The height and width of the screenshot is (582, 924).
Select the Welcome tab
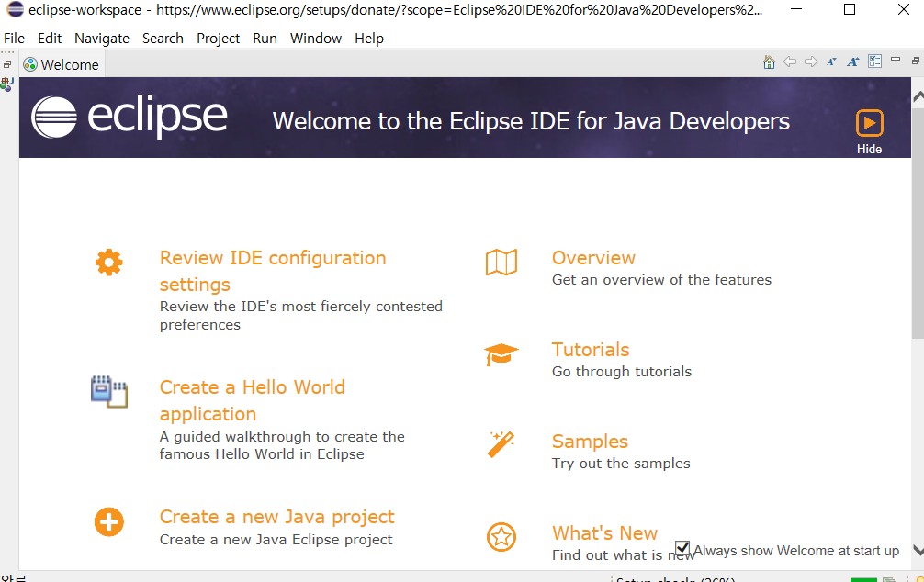point(62,64)
